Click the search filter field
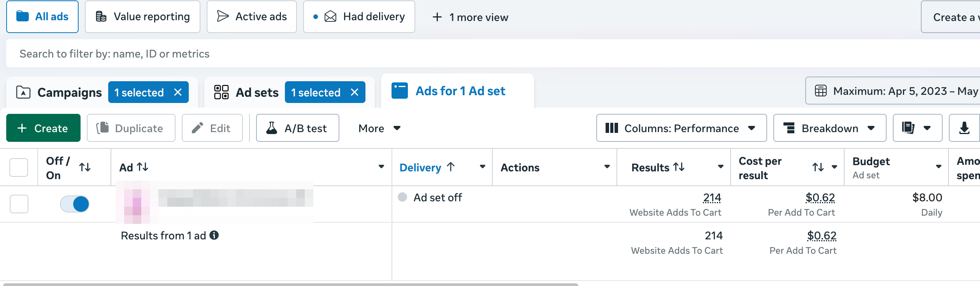This screenshot has height=286, width=980. click(x=493, y=54)
